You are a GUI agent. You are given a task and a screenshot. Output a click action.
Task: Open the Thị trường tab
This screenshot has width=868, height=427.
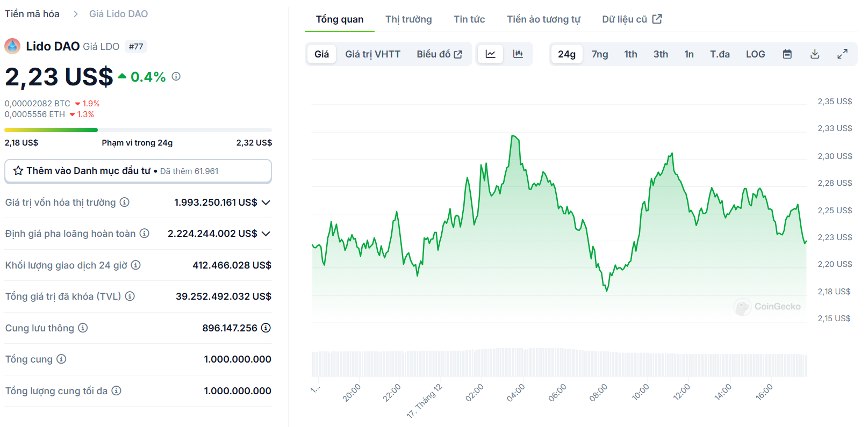pyautogui.click(x=408, y=19)
